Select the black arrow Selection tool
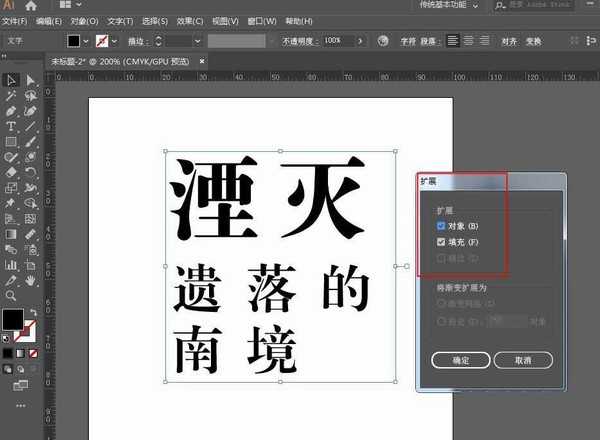This screenshot has height=440, width=600. tap(11, 80)
